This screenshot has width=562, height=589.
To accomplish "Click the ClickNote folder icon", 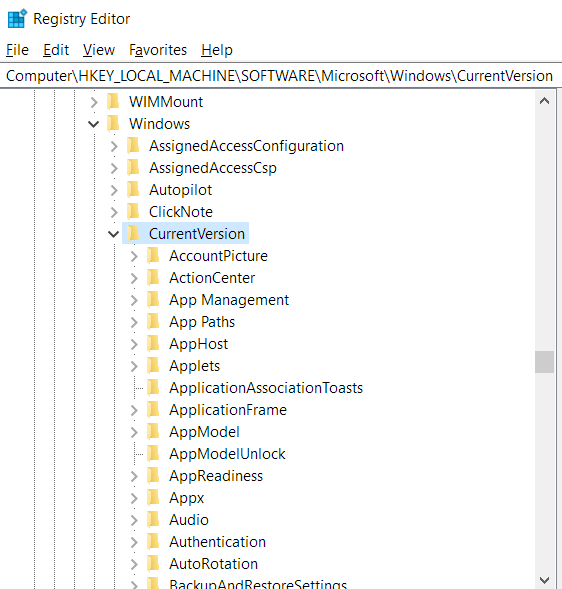I will pos(133,211).
